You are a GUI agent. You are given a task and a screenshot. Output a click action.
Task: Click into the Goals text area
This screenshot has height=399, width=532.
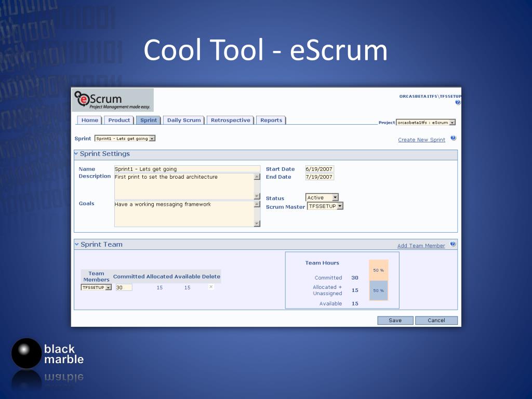coord(187,214)
